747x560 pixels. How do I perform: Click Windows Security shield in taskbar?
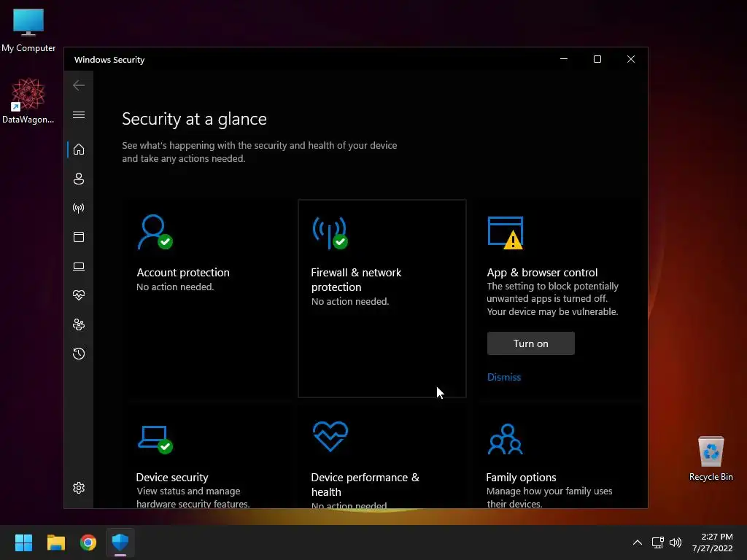pos(120,542)
